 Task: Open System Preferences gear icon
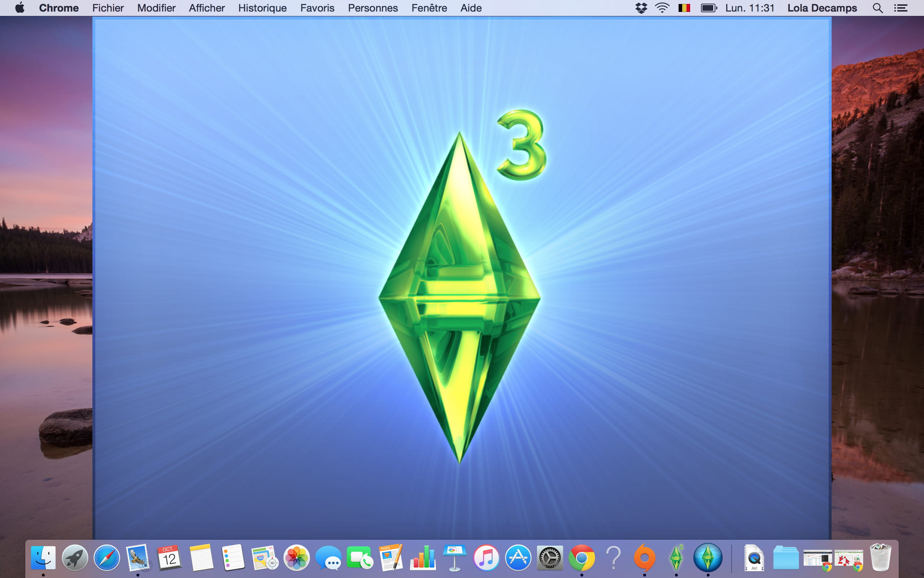(549, 558)
